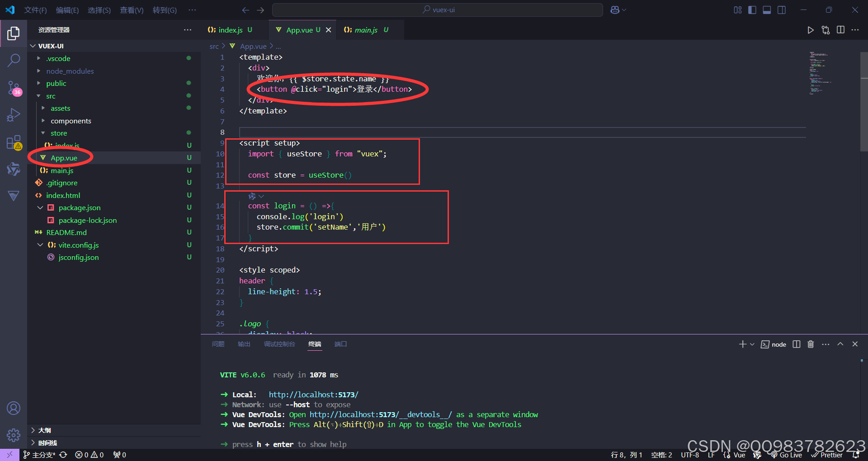
Task: Open editor more actions ellipsis
Action: [855, 30]
